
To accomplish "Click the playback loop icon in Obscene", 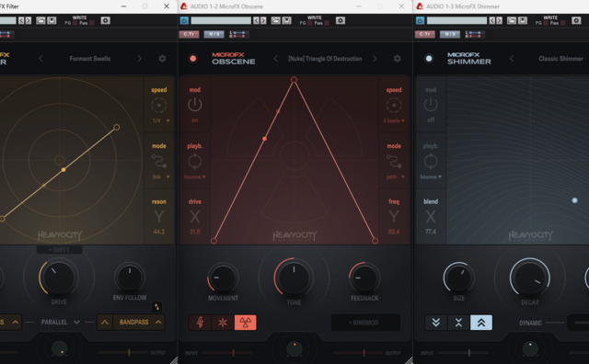I will click(194, 162).
